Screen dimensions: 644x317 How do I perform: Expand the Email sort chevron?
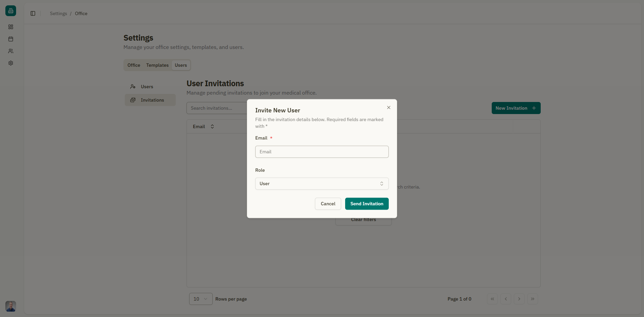click(x=212, y=126)
